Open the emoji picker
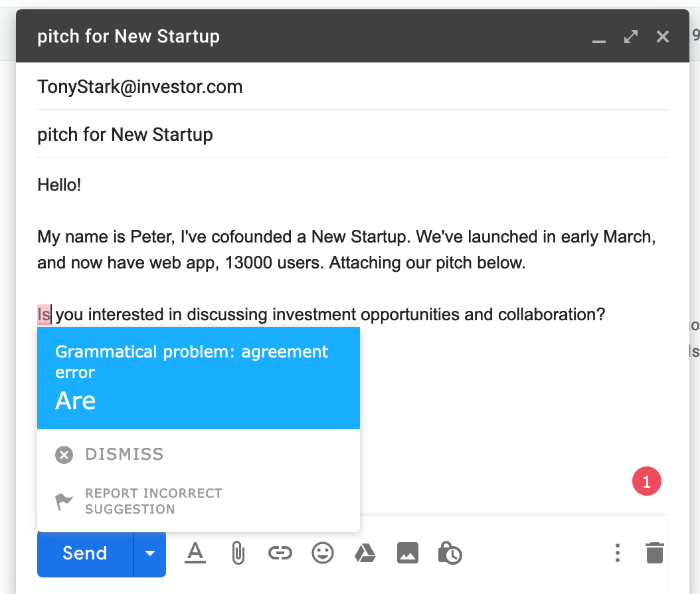The width and height of the screenshot is (700, 594). click(322, 553)
